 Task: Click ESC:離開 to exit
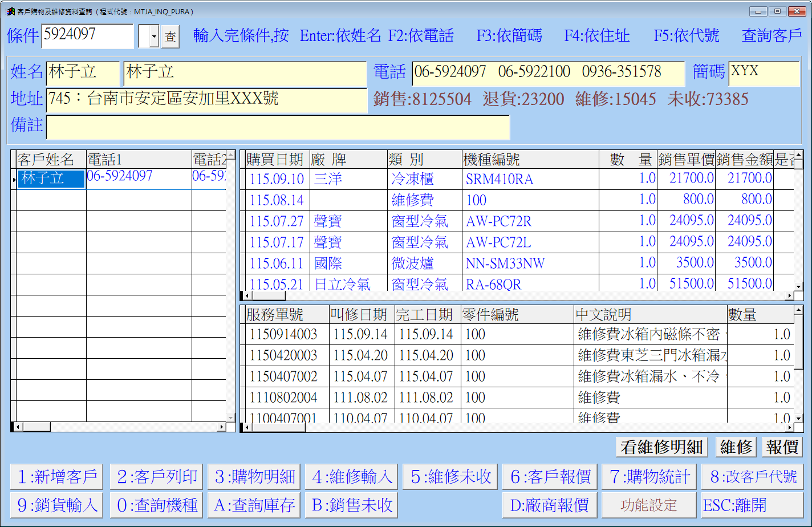(752, 505)
